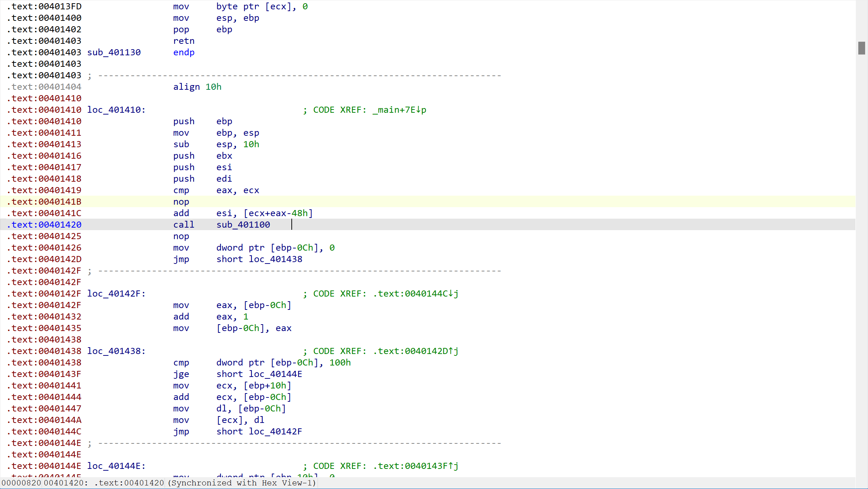Select the loc_40142F label
Image resolution: width=868 pixels, height=489 pixels.
(116, 294)
